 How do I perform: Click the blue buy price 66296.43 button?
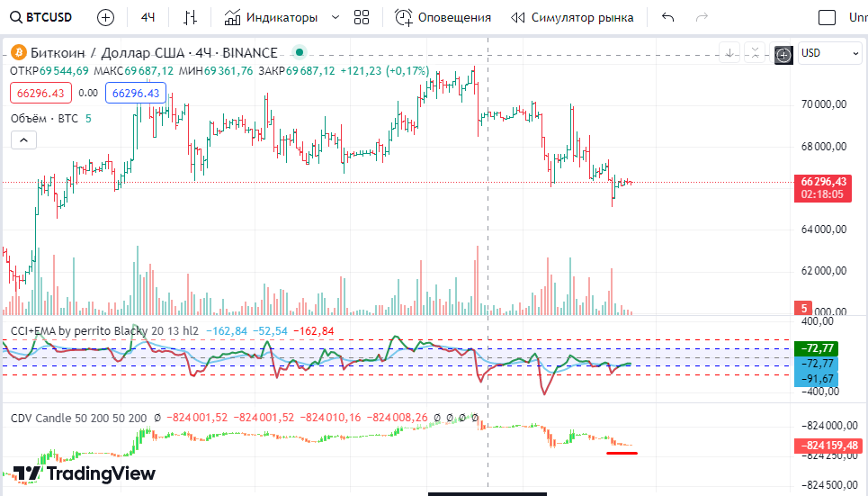point(136,93)
